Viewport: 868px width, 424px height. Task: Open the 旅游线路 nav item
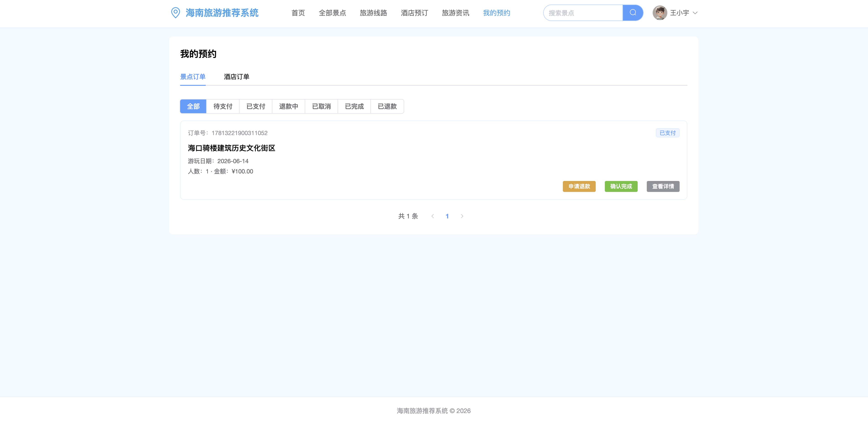point(373,13)
